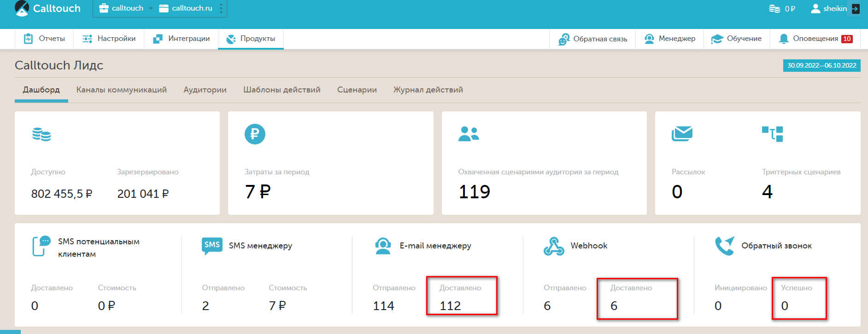Click the red notification count badge 10
This screenshot has width=868, height=334.
847,39
